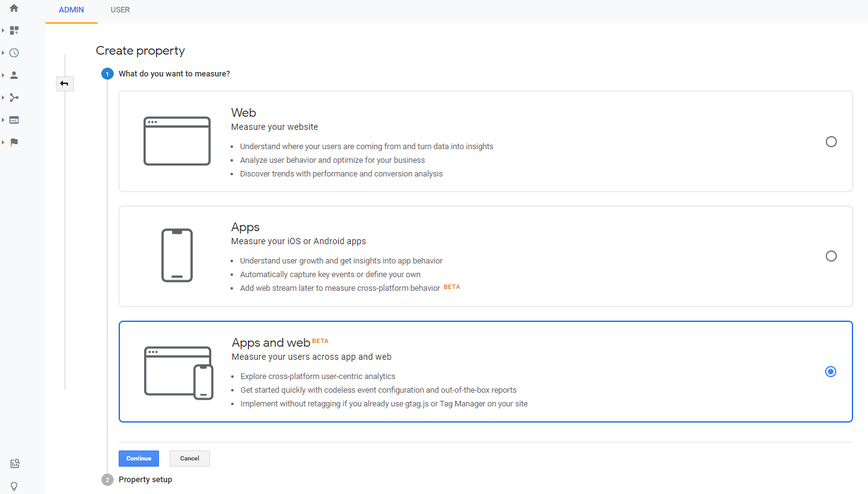Go to Home via the house icon
Image resolution: width=868 pixels, height=494 pixels.
[x=14, y=8]
